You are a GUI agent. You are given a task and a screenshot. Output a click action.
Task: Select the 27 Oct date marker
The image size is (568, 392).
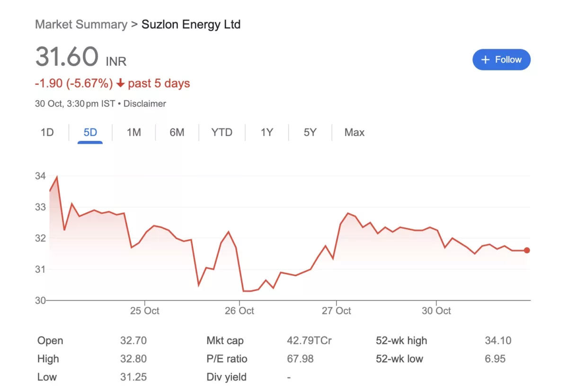(337, 311)
